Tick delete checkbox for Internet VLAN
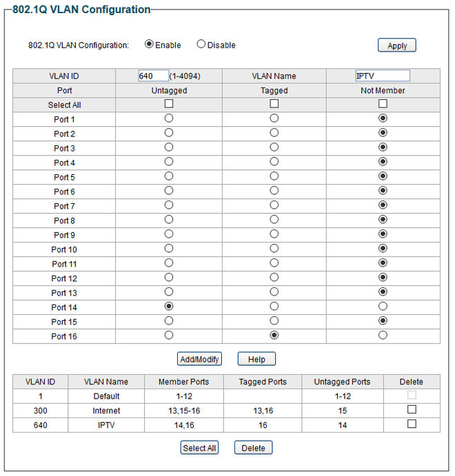Image resolution: width=455 pixels, height=476 pixels. click(412, 410)
